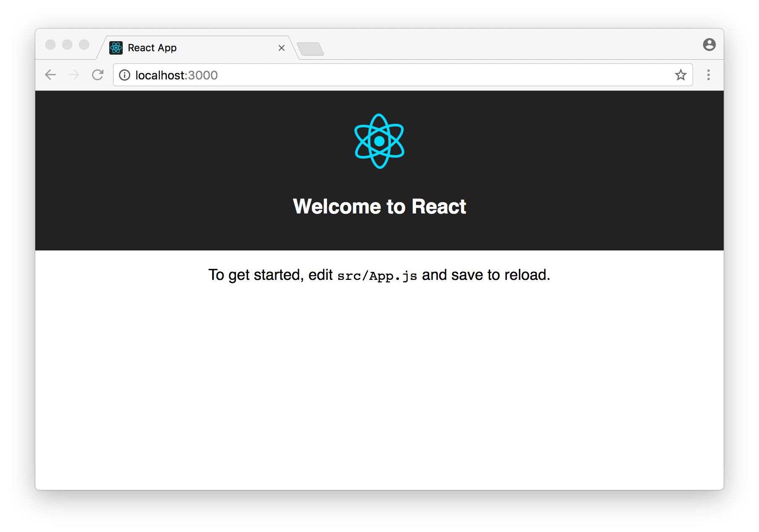The image size is (759, 532).
Task: Click the Welcome to React heading
Action: point(379,206)
